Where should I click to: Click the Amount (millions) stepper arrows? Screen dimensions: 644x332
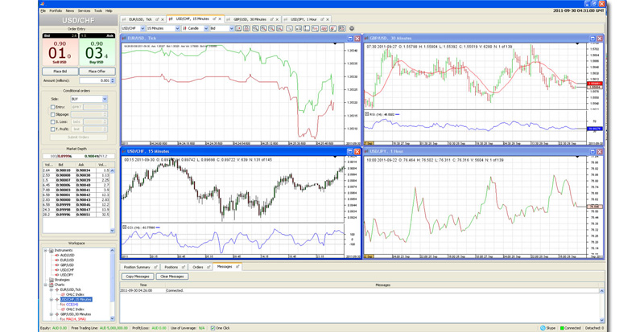[113, 81]
